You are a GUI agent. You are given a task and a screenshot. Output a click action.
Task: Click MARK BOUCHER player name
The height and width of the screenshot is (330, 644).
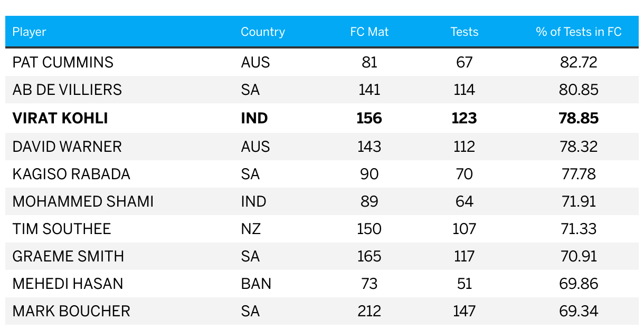tap(71, 311)
